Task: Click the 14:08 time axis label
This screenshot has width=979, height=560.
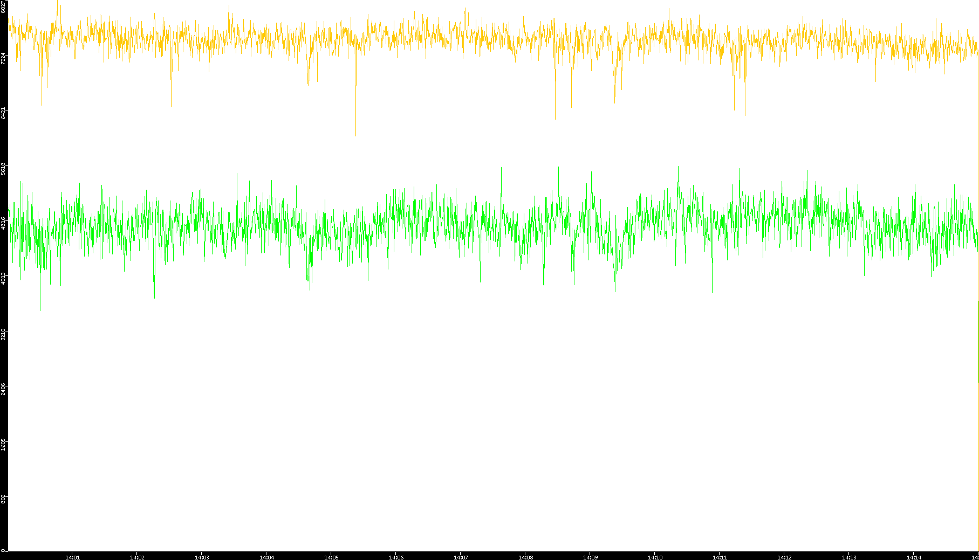Action: (x=525, y=557)
